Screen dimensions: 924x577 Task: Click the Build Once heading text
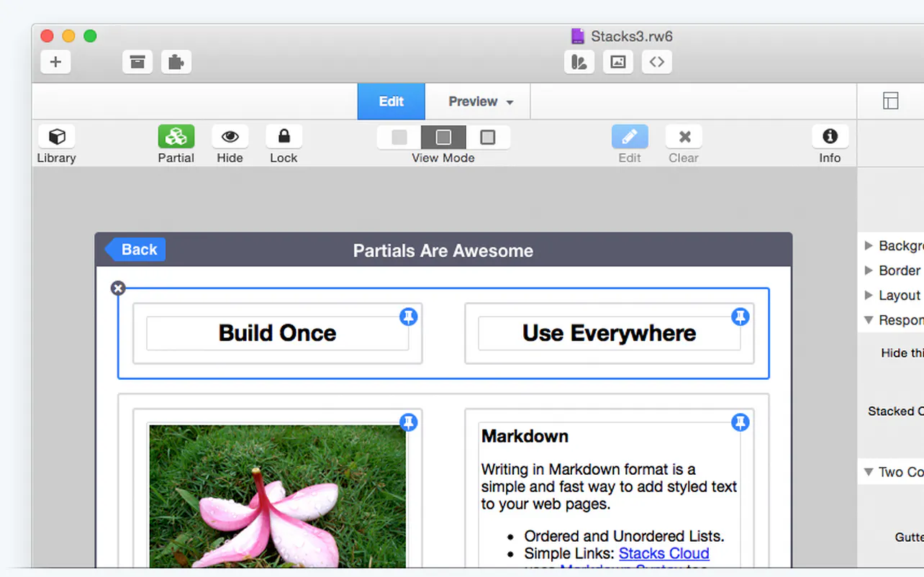tap(278, 333)
